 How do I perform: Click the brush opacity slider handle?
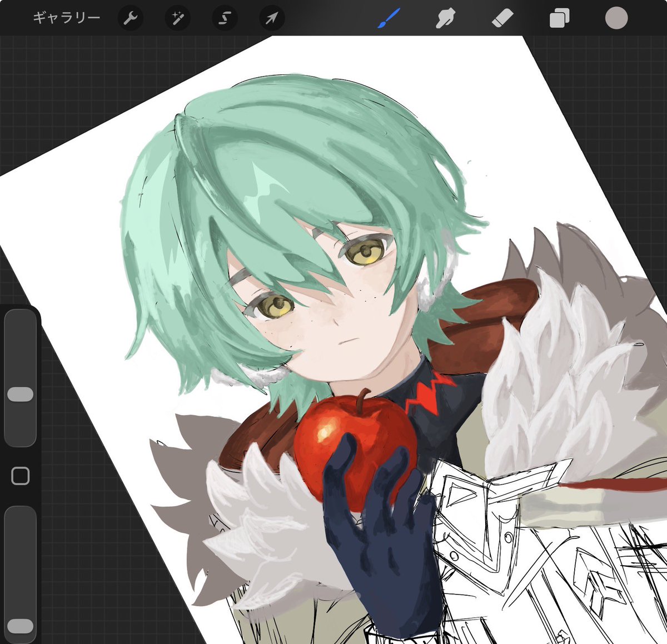click(21, 626)
